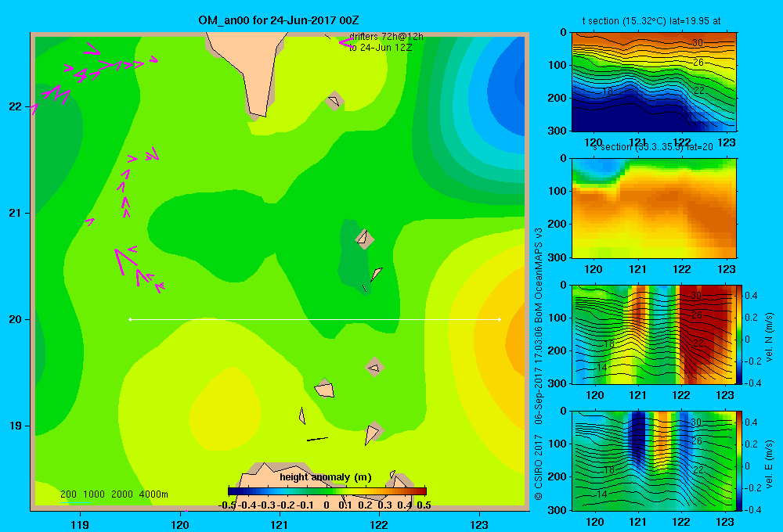783x532 pixels.
Task: Click longitude tick label 122 on main map
Action: click(379, 524)
